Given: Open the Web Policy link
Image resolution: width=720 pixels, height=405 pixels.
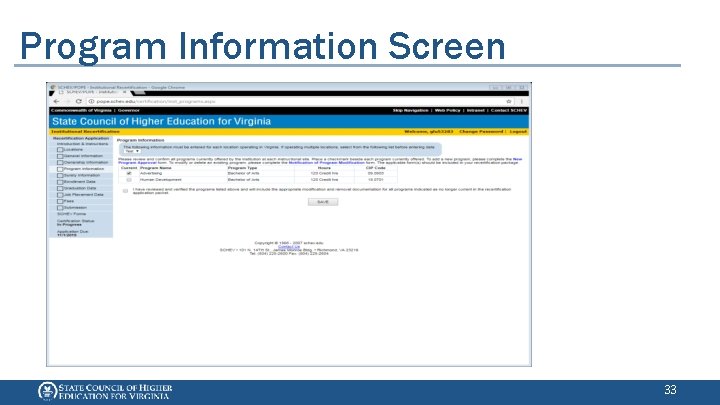Looking at the screenshot, I should tap(447, 111).
